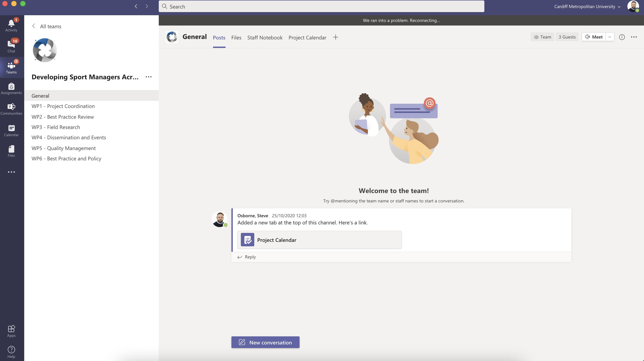This screenshot has width=644, height=361.
Task: Click Steve Osborne's message avatar
Action: tap(220, 219)
